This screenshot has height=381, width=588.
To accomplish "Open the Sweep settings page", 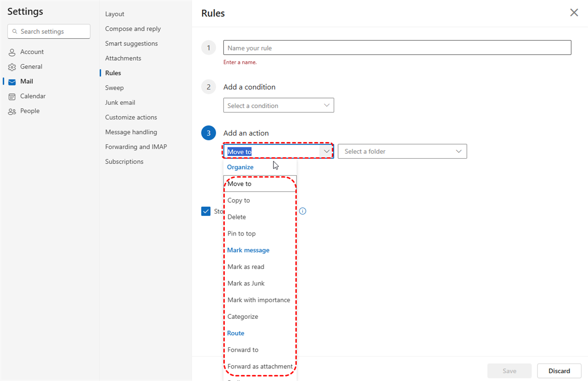I will pyautogui.click(x=114, y=88).
